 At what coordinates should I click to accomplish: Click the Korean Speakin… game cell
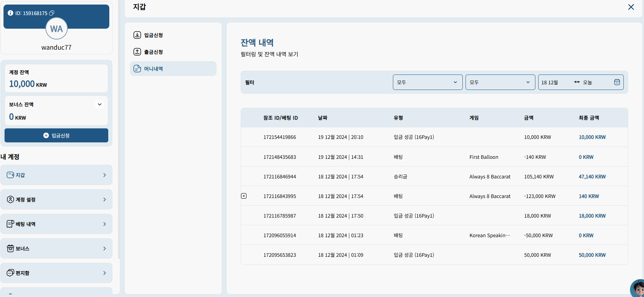coord(490,235)
